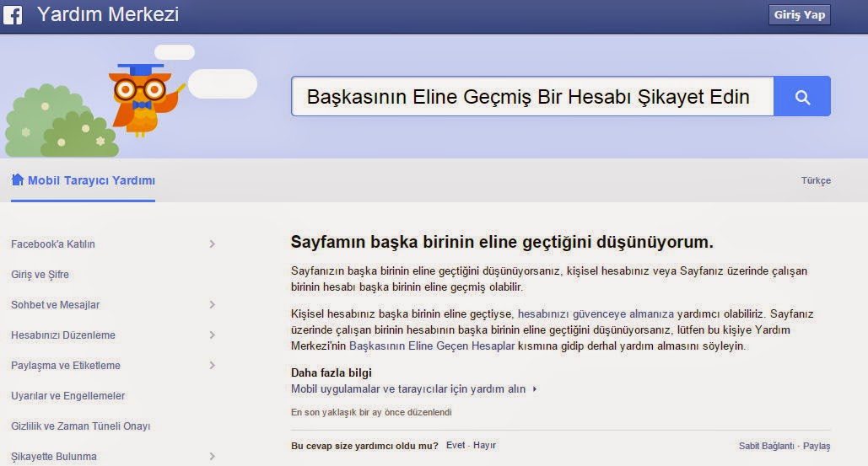This screenshot has height=466, width=868.
Task: Click the En son yaklaşık bir ay önce düzenlendi text
Action: [371, 412]
